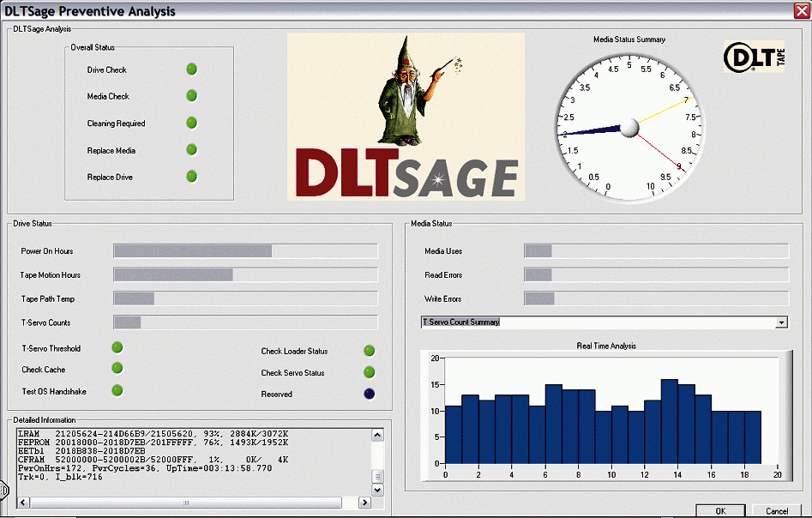Click the Tape Path Temp progress bar
812x518 pixels.
pos(245,298)
